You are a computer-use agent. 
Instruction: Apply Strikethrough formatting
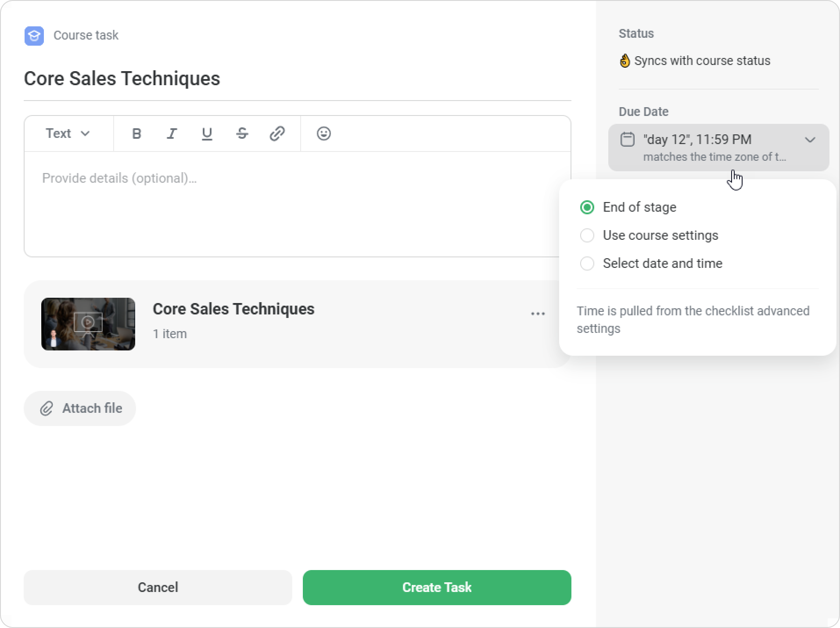(x=242, y=134)
